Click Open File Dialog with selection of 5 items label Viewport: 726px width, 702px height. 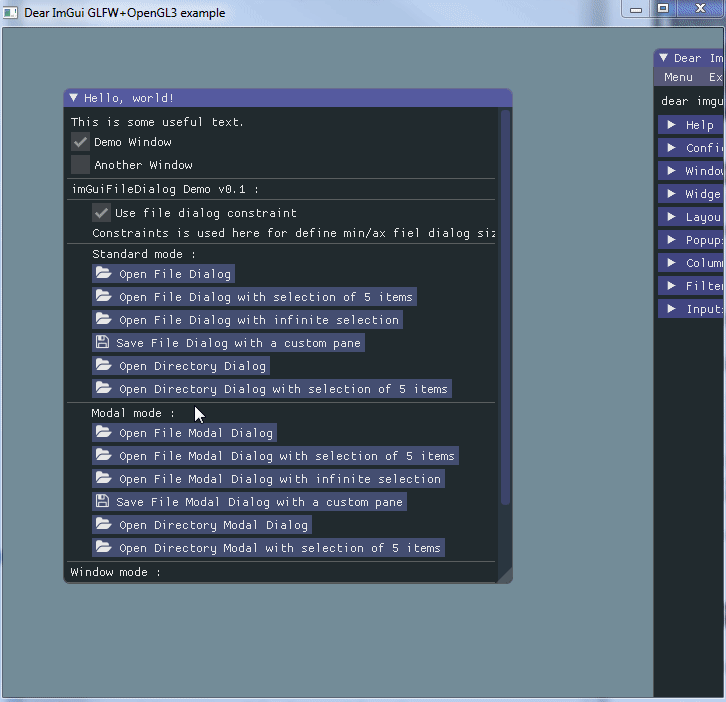pos(266,297)
